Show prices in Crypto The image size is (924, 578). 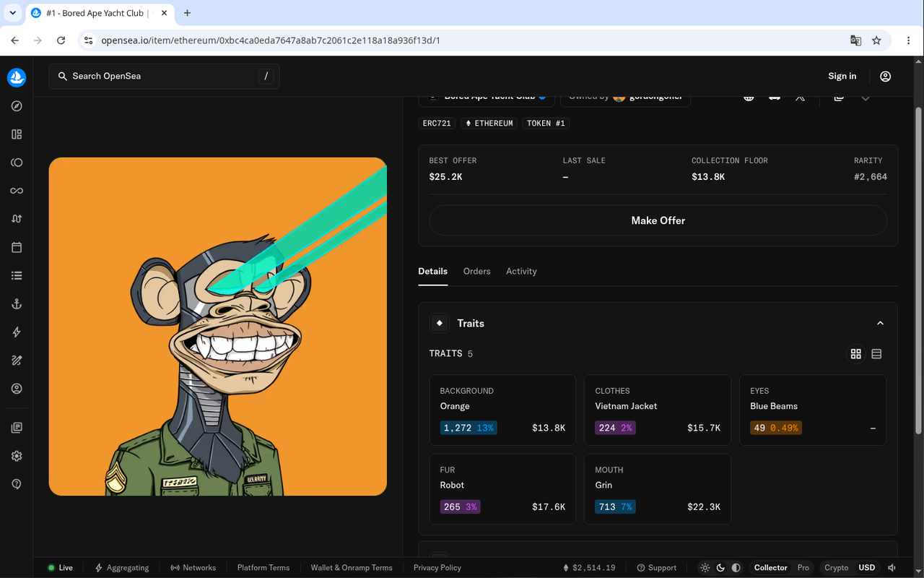(836, 568)
